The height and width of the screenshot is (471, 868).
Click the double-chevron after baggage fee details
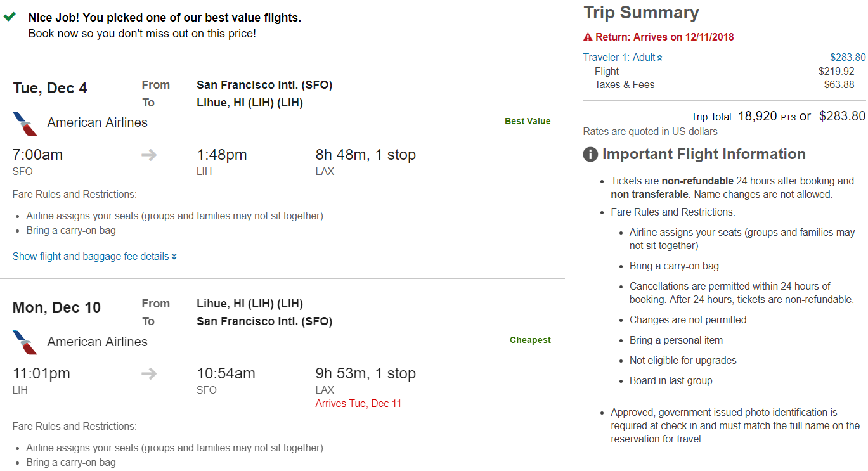pos(174,257)
